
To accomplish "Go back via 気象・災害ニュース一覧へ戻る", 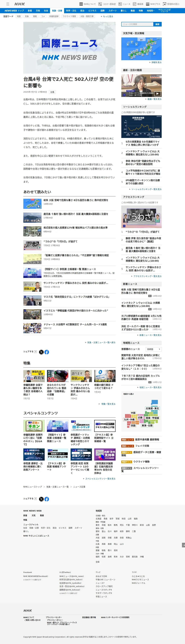I will [100, 342].
